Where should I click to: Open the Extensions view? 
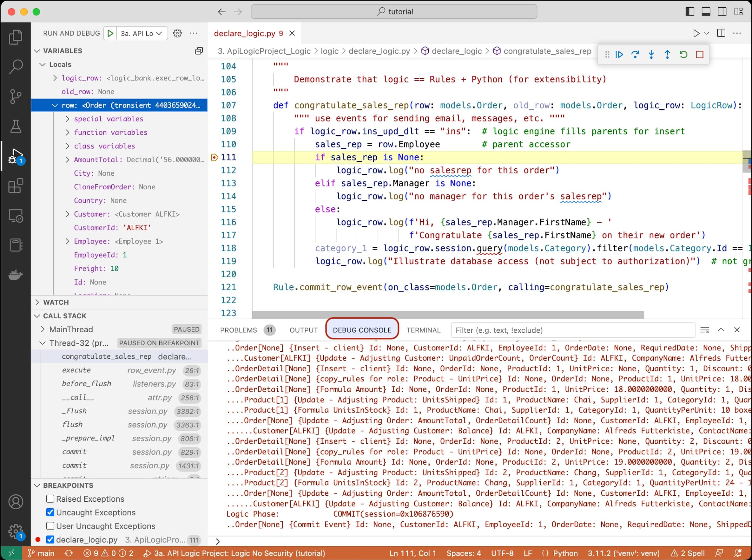[16, 186]
